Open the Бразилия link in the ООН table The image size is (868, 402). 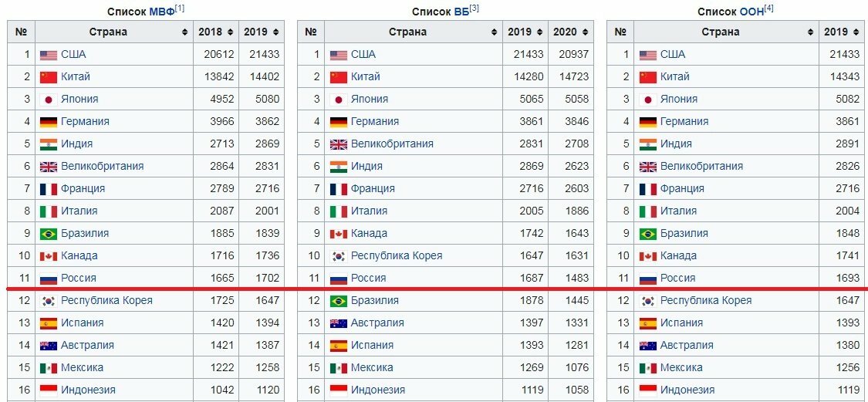point(684,233)
